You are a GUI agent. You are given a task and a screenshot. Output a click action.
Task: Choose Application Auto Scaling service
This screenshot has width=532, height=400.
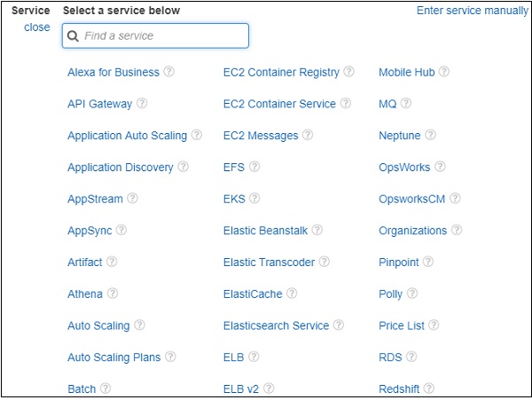127,136
